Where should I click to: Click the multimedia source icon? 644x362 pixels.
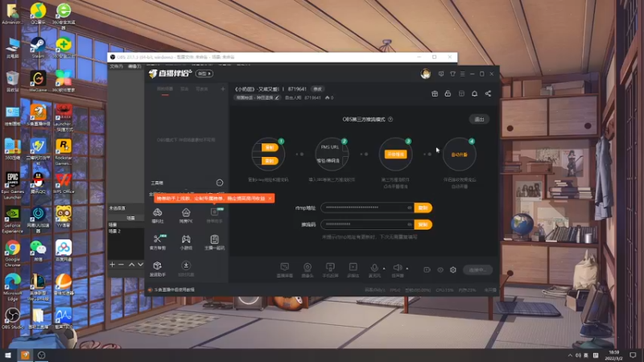[353, 267]
